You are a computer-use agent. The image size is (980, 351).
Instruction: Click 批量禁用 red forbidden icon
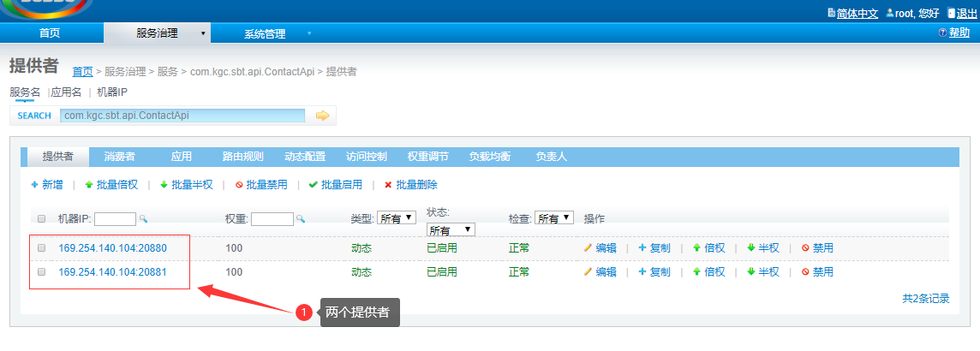(239, 185)
